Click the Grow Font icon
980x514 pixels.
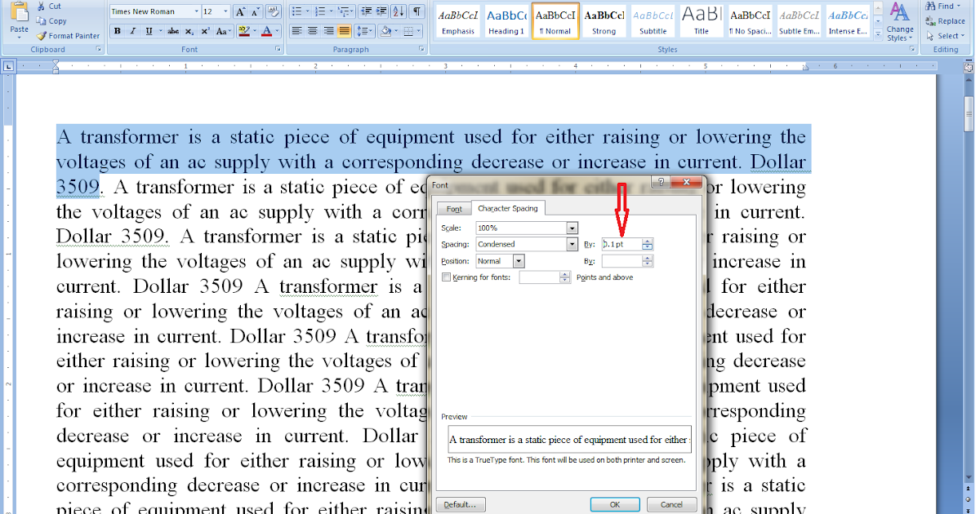(x=241, y=11)
